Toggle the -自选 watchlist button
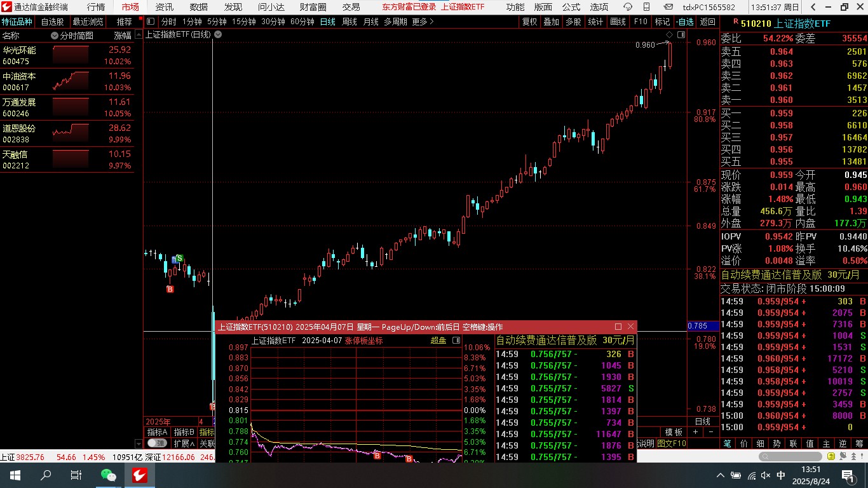 (686, 22)
